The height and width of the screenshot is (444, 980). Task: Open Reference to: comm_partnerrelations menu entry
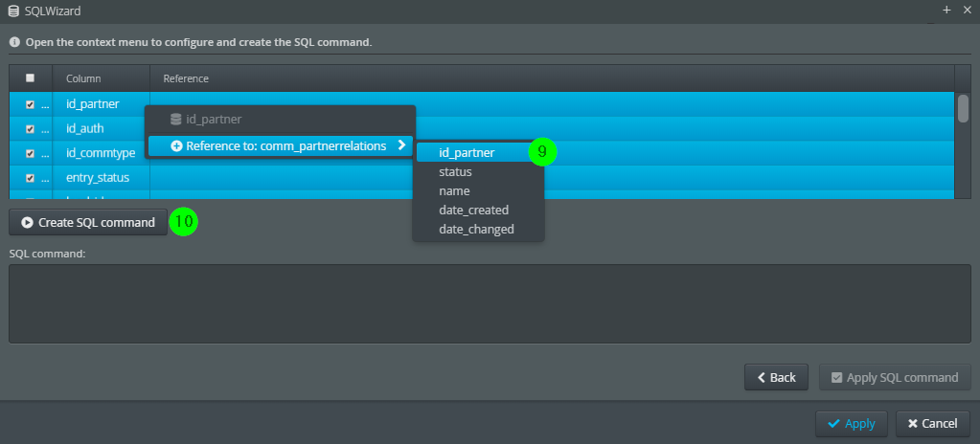point(280,145)
